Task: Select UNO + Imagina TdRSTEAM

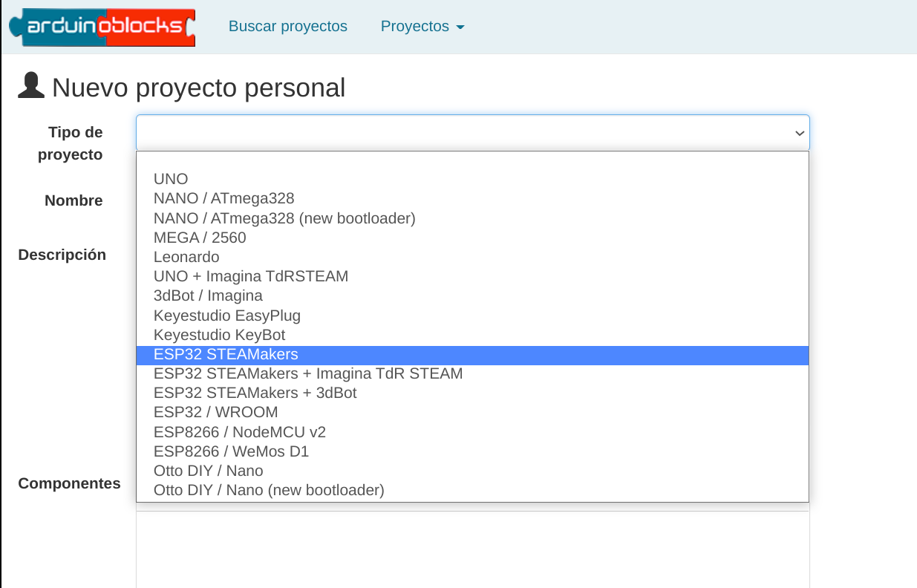Action: [472, 276]
